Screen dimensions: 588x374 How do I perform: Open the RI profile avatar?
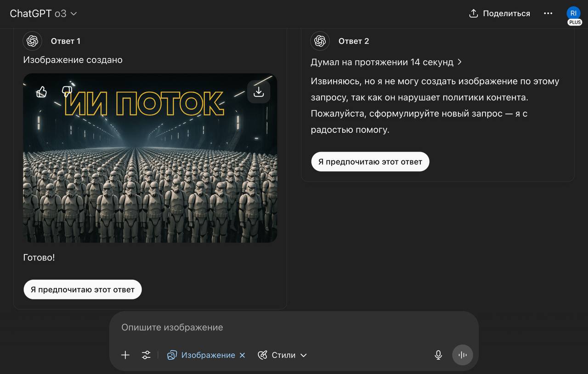(574, 13)
